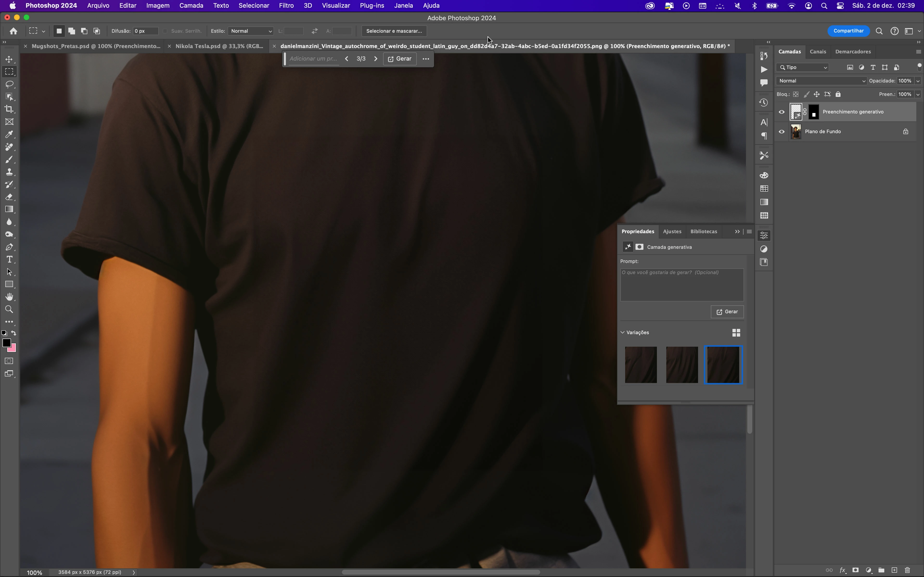Select the Crop tool

point(9,109)
